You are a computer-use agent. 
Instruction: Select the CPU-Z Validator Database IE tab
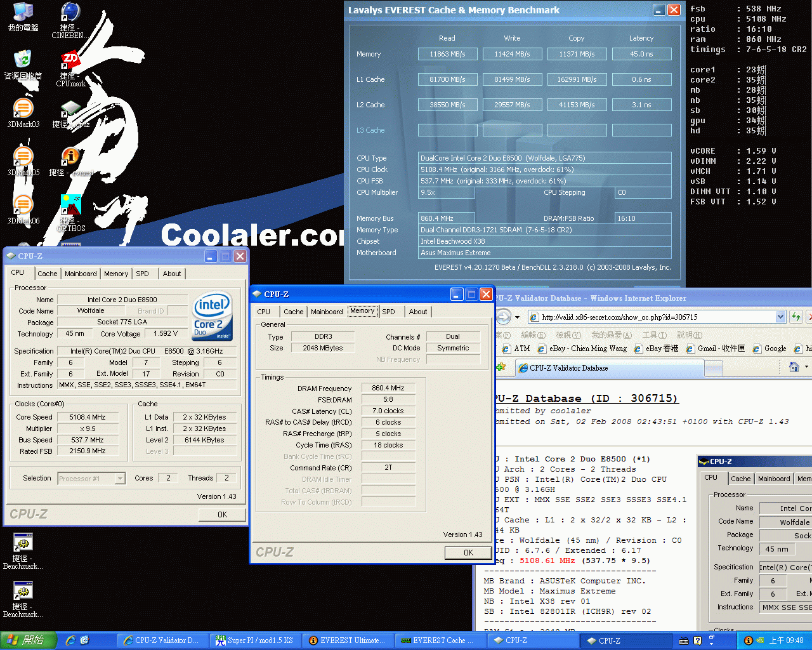point(608,368)
